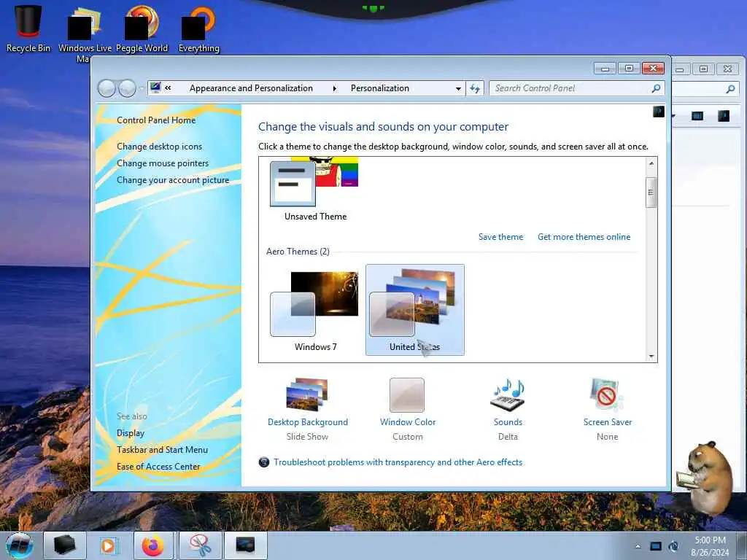Click the background window's search magnifier
747x560 pixels.
point(730,88)
